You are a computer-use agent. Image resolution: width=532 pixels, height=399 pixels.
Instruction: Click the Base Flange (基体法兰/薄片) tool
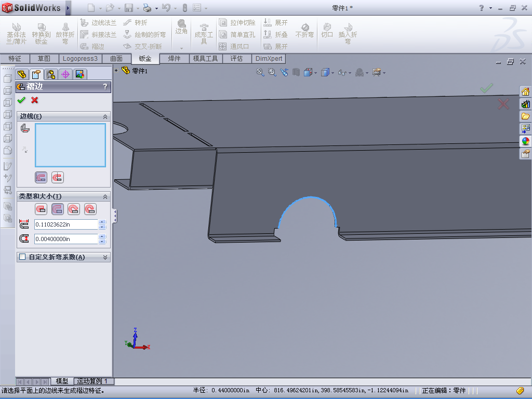coord(16,33)
